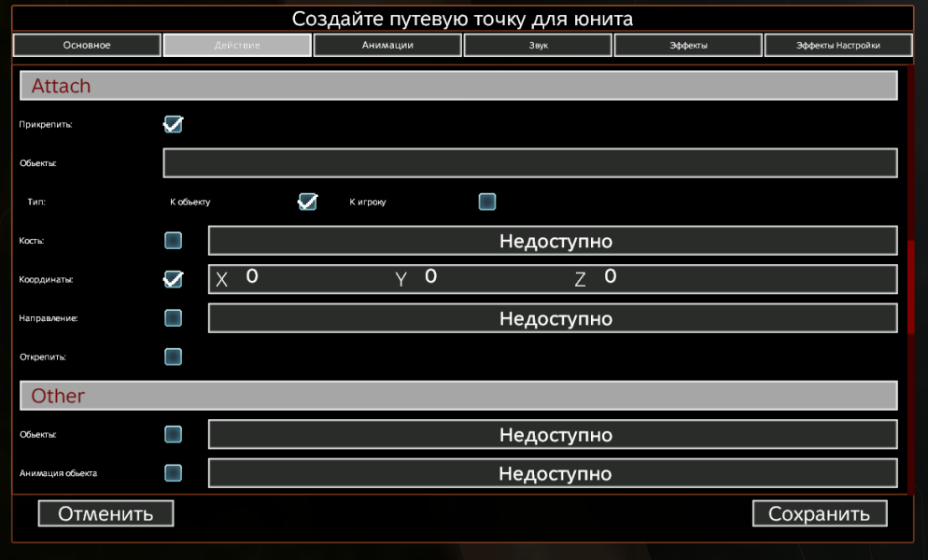Switch to the Основное tab

pos(87,45)
